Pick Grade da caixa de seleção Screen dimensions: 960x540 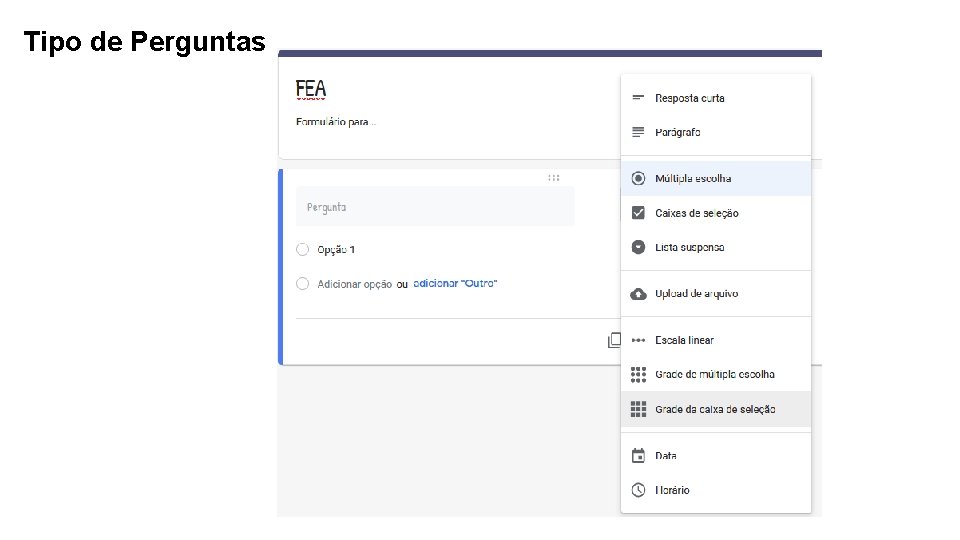tap(716, 409)
